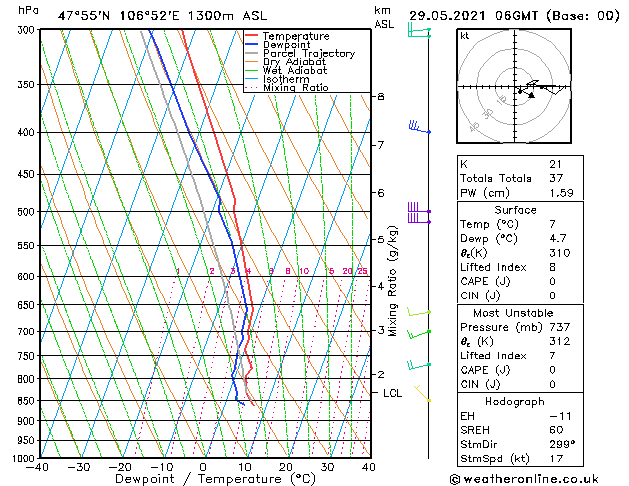Click the "Hodograph" section heading
629x486 pixels.
tap(515, 402)
